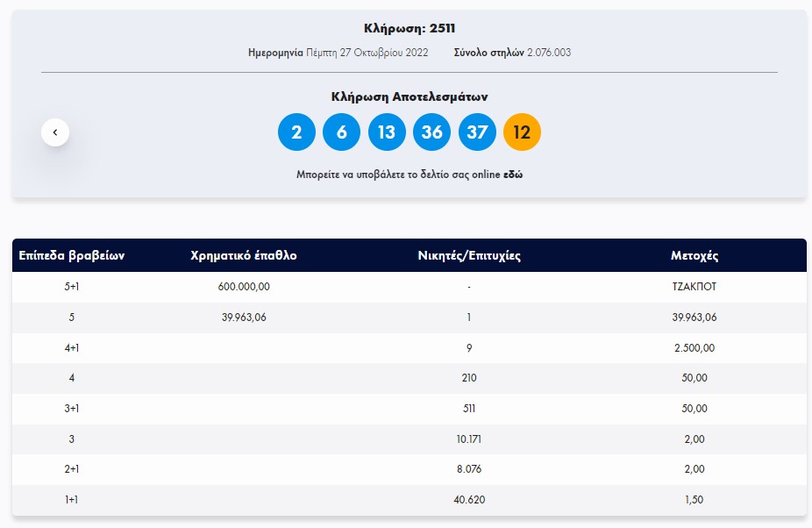This screenshot has height=528, width=812.
Task: Select the blue ball numbered 13
Action: point(387,132)
